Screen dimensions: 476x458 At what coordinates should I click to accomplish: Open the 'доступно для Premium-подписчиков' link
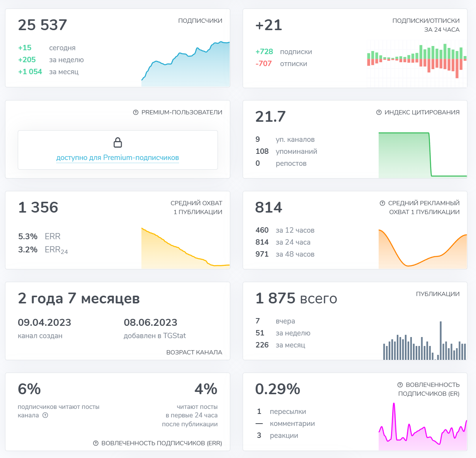(117, 158)
